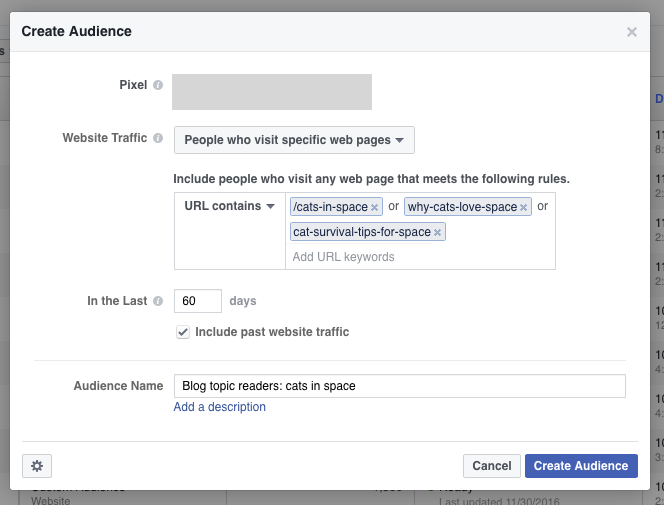664x505 pixels.
Task: Remove the why-cats-love-space keyword tag
Action: (x=523, y=207)
